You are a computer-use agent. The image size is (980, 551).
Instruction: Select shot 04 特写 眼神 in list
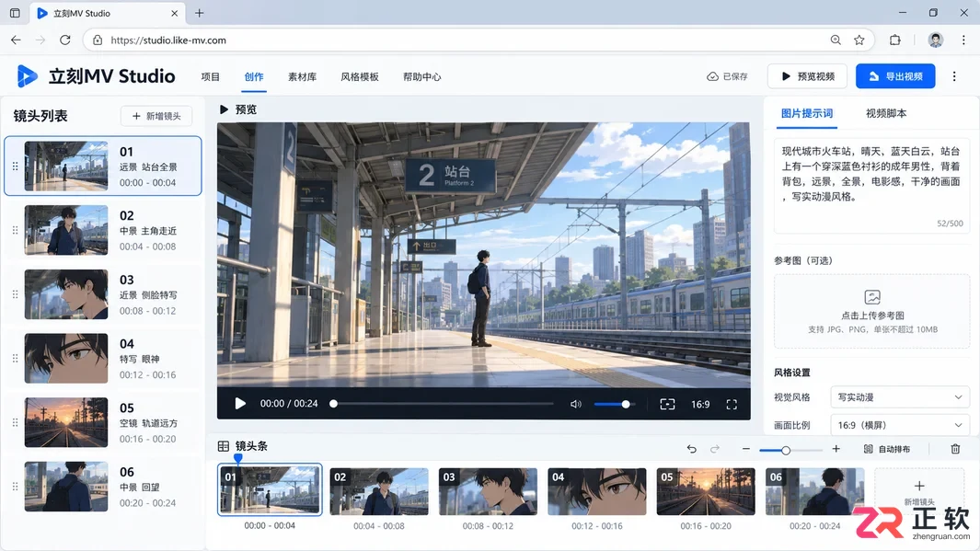point(103,359)
